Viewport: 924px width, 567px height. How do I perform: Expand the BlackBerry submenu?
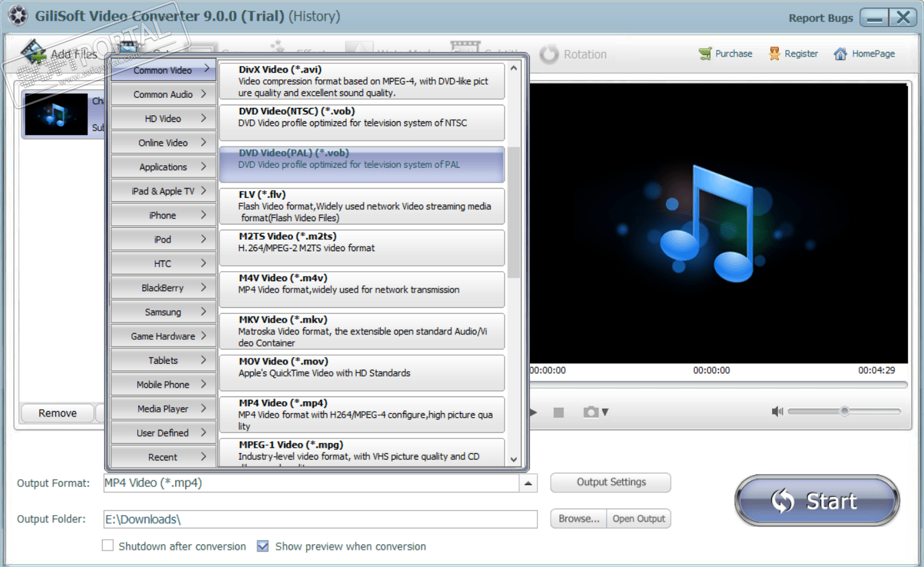click(163, 288)
